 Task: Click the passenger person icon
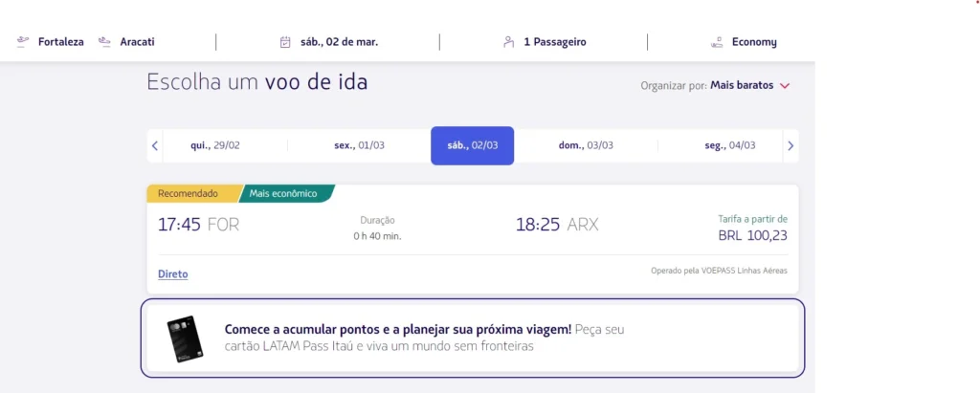click(509, 42)
